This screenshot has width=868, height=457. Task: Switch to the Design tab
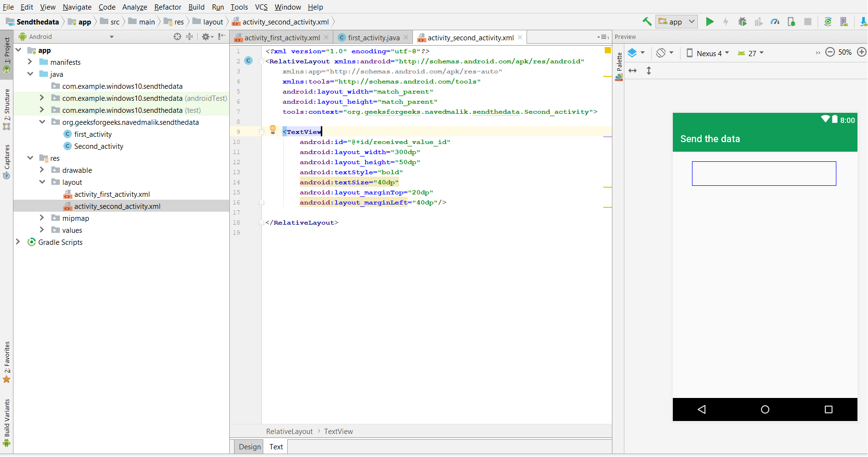250,446
